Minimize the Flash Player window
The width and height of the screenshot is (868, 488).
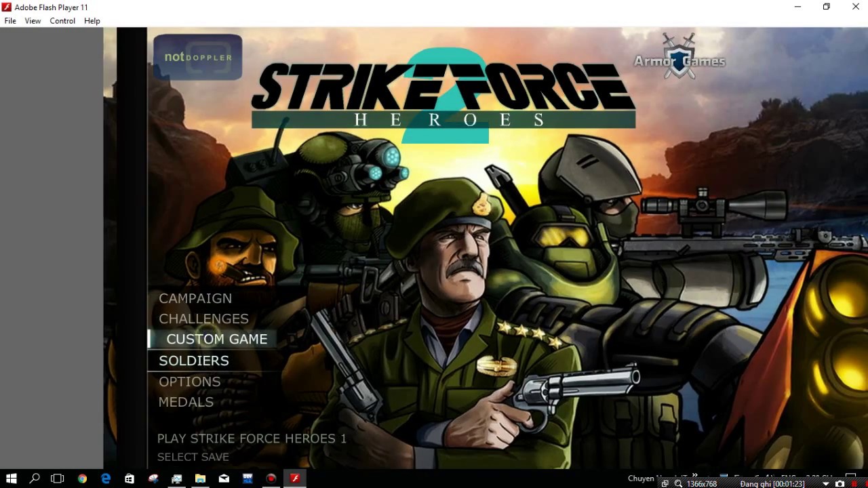pyautogui.click(x=797, y=7)
